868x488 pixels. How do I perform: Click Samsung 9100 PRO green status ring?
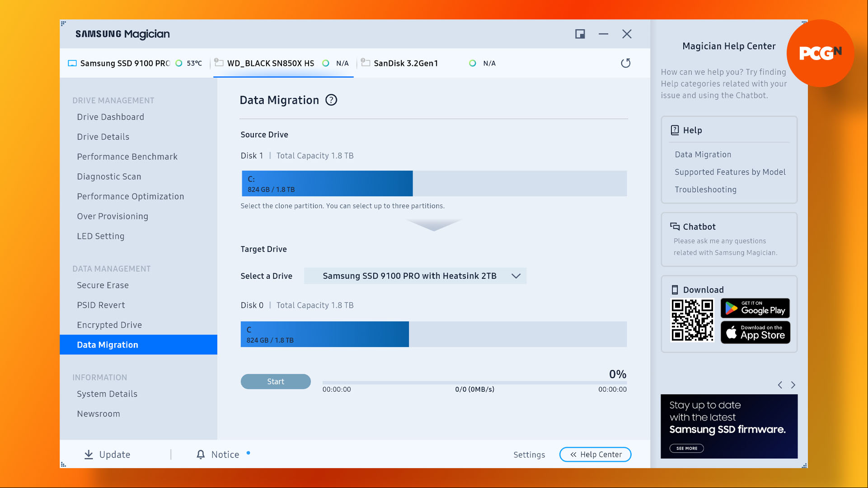pyautogui.click(x=179, y=63)
